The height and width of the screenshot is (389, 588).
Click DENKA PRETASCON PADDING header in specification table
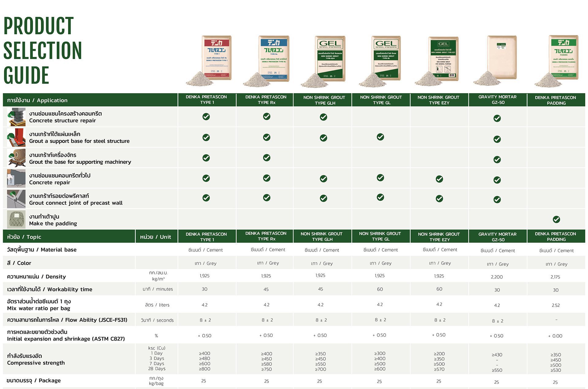click(556, 237)
